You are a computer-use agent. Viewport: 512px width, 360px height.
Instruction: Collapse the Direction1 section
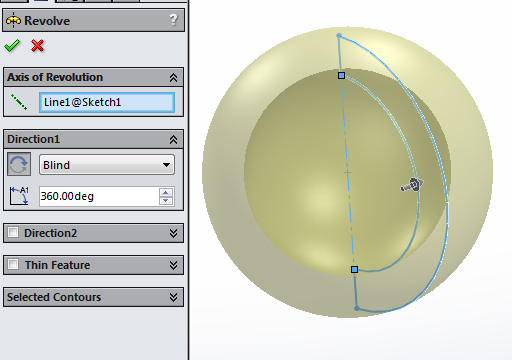click(x=173, y=139)
